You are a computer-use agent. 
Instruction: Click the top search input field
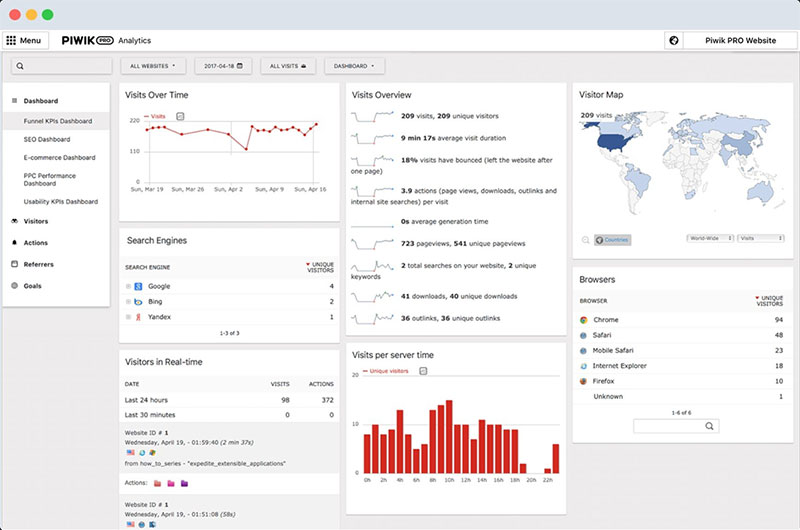[62, 66]
